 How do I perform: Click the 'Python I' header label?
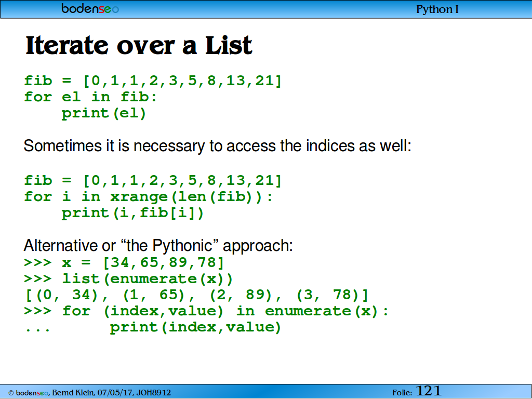coord(437,9)
